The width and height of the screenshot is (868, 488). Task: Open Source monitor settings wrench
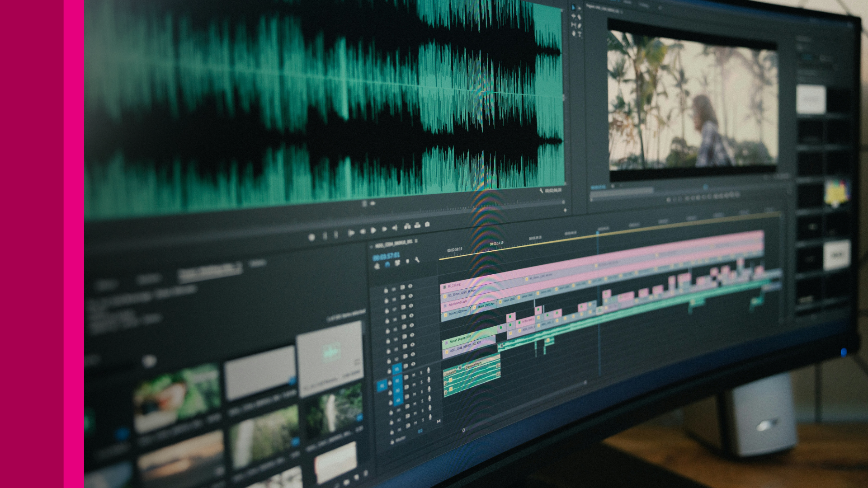[541, 191]
